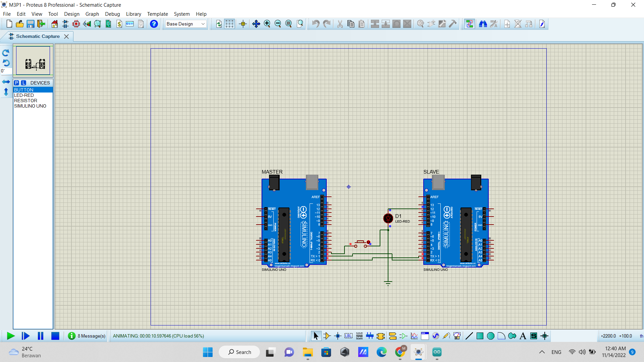Toggle Wire Autorouter button
The width and height of the screenshot is (644, 362).
(470, 24)
